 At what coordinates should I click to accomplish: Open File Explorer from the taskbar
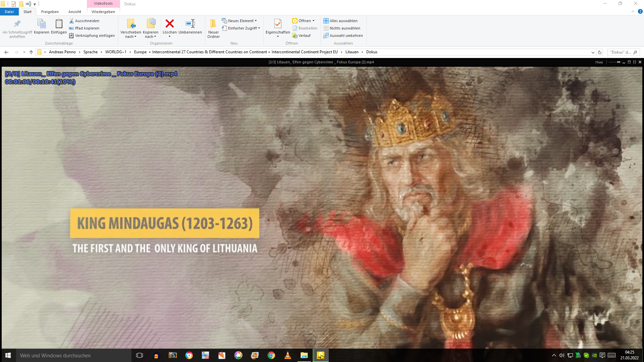coord(304,355)
